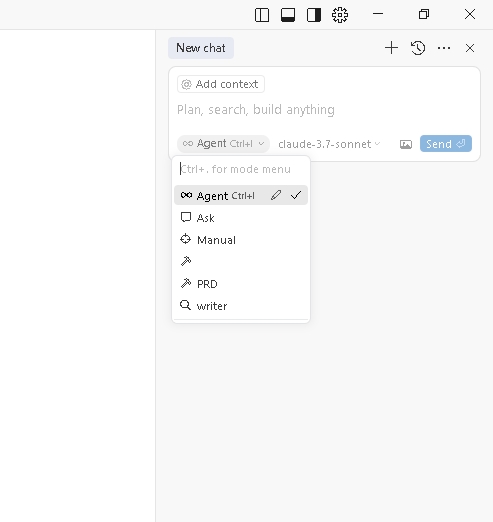This screenshot has width=493, height=522.
Task: Pick the PRD custom mode
Action: [x=241, y=284]
